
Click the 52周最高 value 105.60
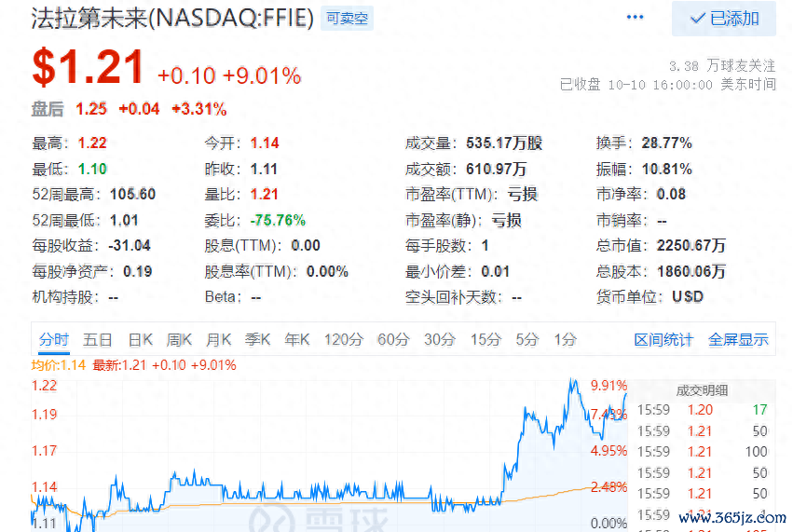tap(132, 194)
